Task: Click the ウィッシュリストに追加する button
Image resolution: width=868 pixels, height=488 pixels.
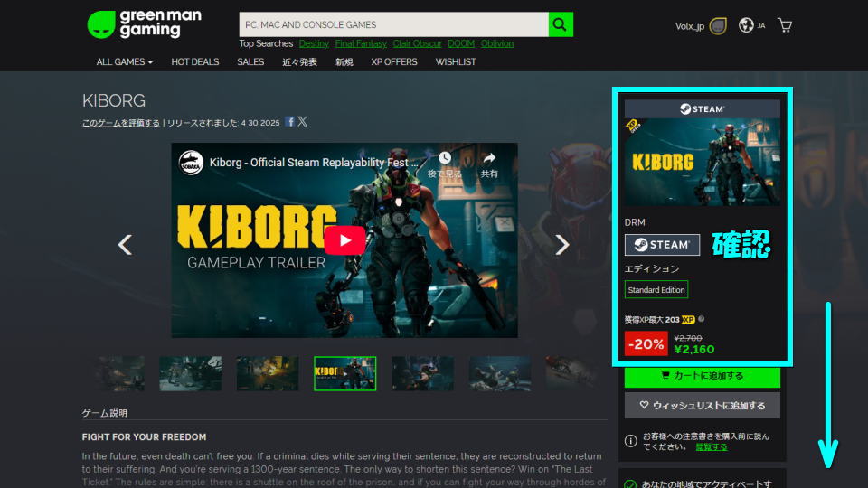Action: point(702,406)
